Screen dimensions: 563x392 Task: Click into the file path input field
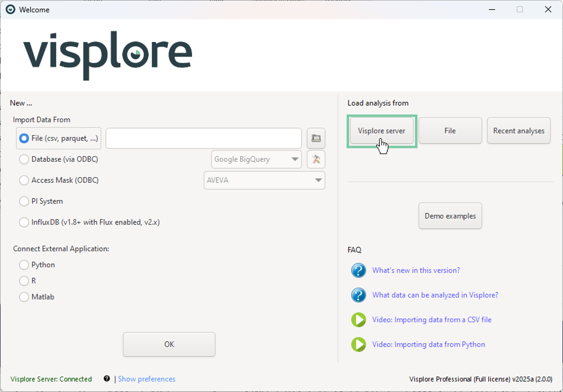point(204,138)
